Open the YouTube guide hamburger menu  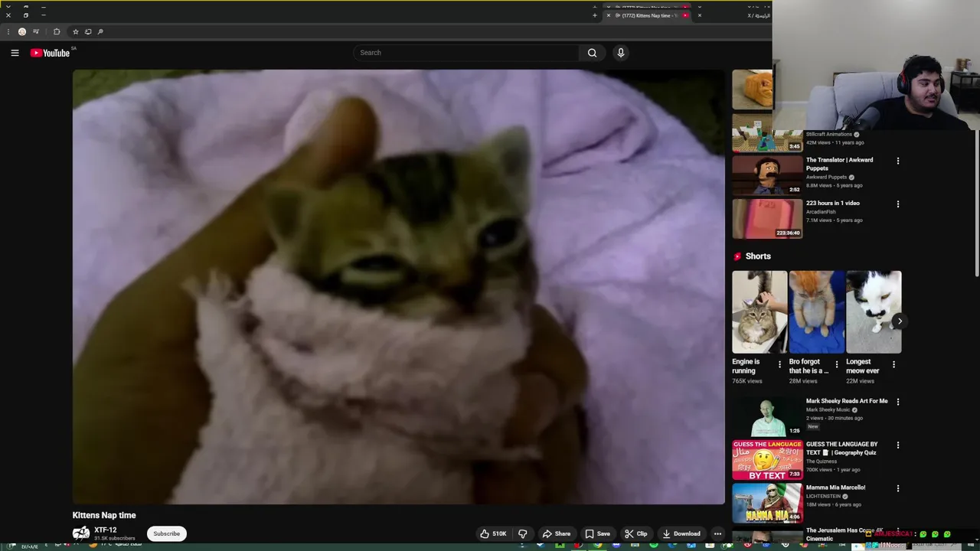click(15, 53)
